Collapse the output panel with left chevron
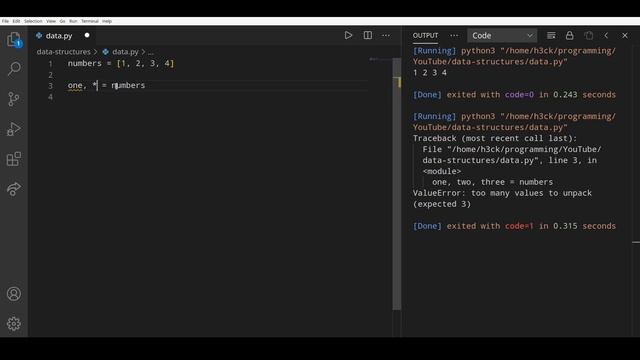This screenshot has height=360, width=640. [x=606, y=36]
